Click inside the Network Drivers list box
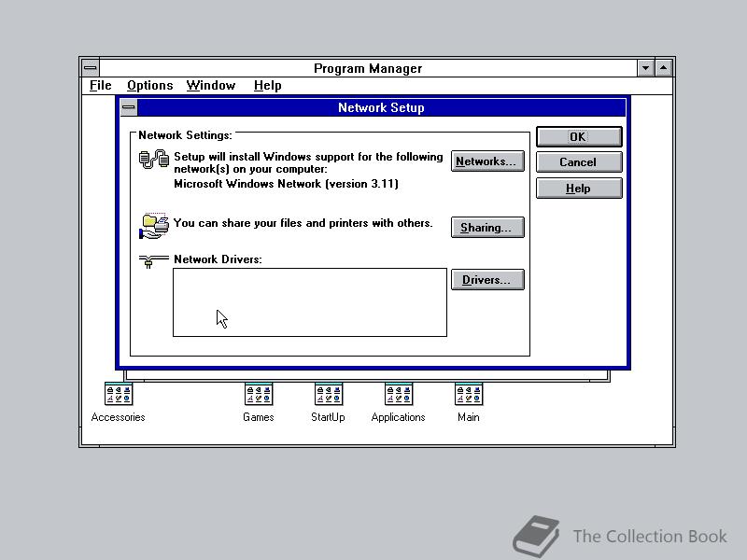Viewport: 747px width, 560px height. point(310,302)
